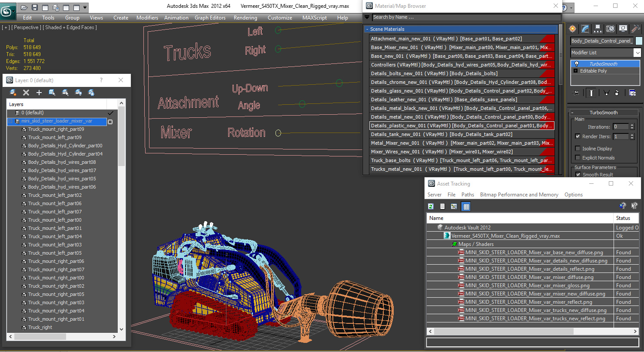Image resolution: width=644 pixels, height=352 pixels.
Task: Open the Graph Editors menu
Action: 210,18
